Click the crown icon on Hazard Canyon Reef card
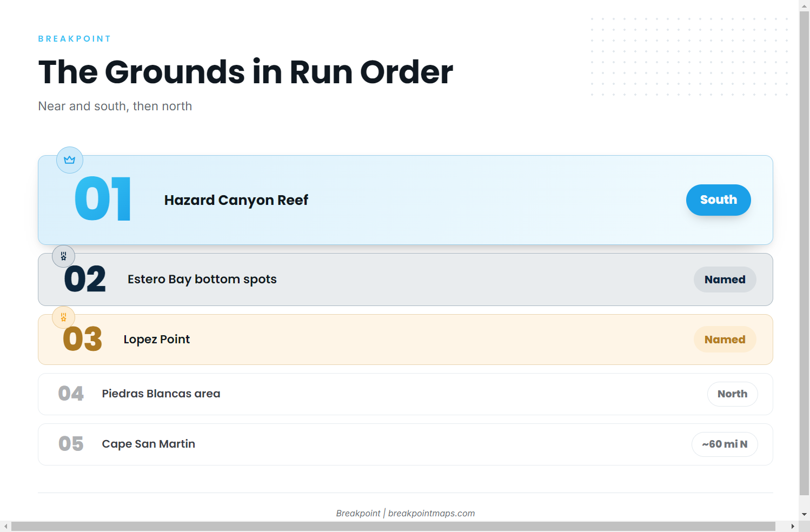Image resolution: width=810 pixels, height=532 pixels. pos(70,160)
